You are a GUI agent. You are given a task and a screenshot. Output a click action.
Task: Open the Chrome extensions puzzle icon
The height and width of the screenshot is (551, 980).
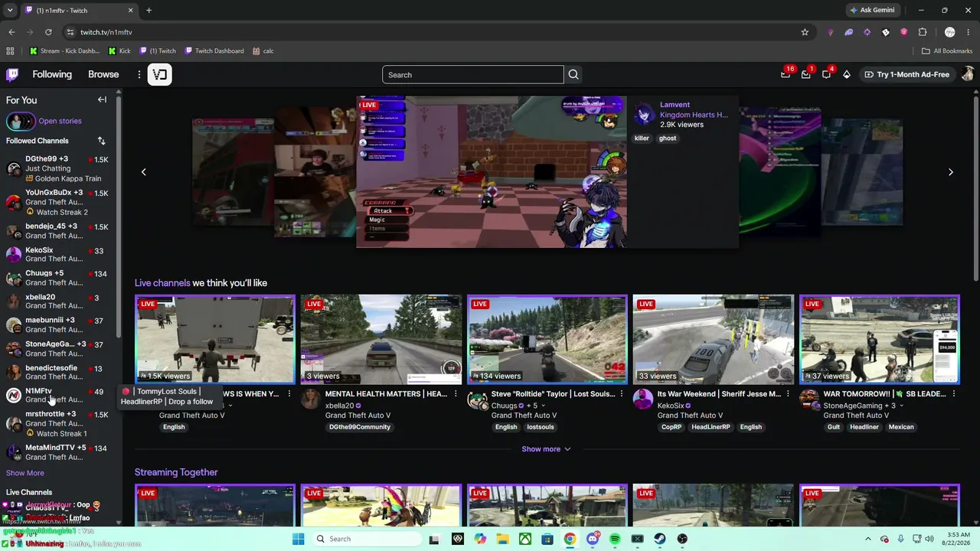(923, 32)
